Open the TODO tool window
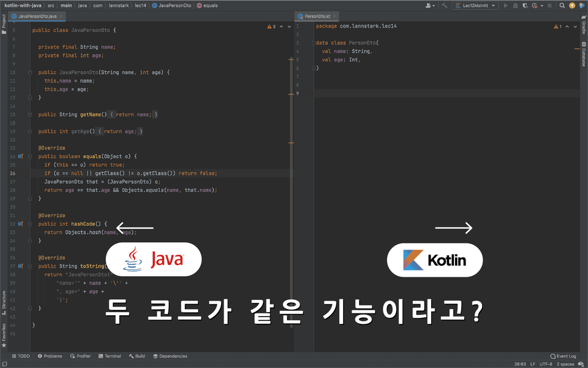 point(21,356)
